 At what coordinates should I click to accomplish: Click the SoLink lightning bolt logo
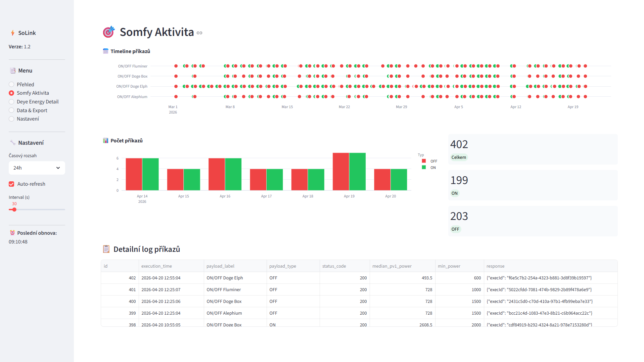click(13, 33)
